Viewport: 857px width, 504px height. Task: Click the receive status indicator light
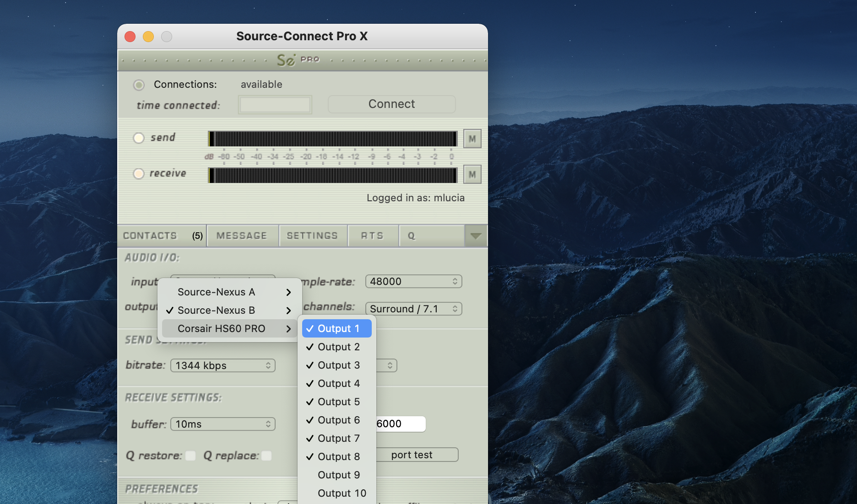(x=139, y=174)
